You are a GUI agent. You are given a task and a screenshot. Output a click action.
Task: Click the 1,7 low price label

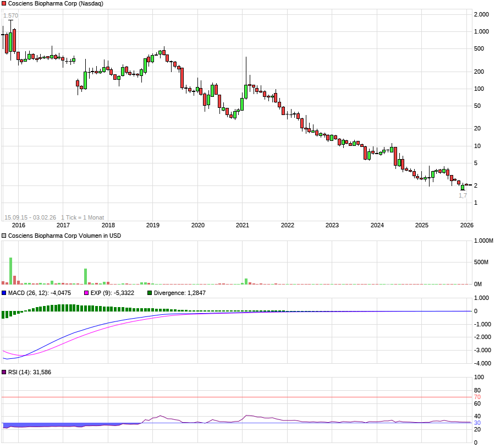coord(463,195)
